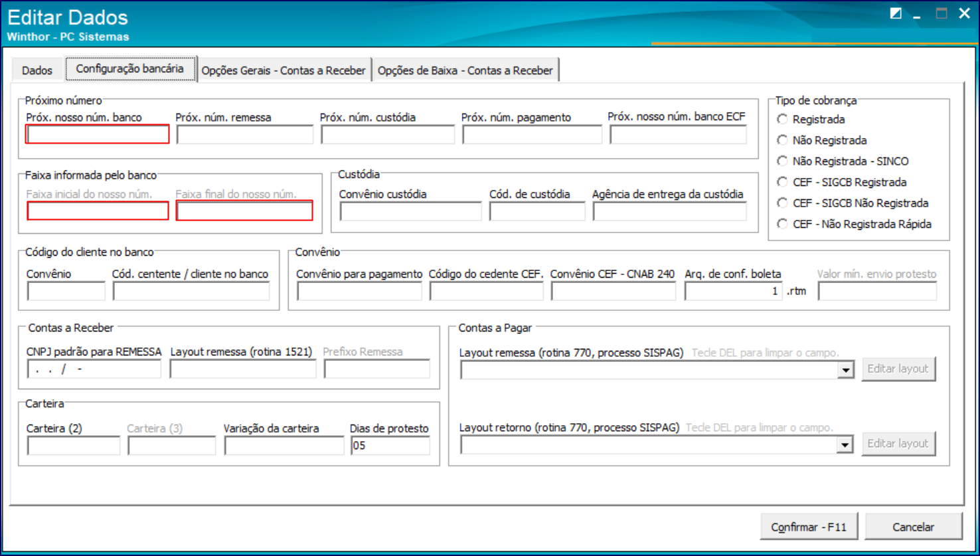Click Faixa final do nosso núm. field
This screenshot has width=980, height=556.
244,211
